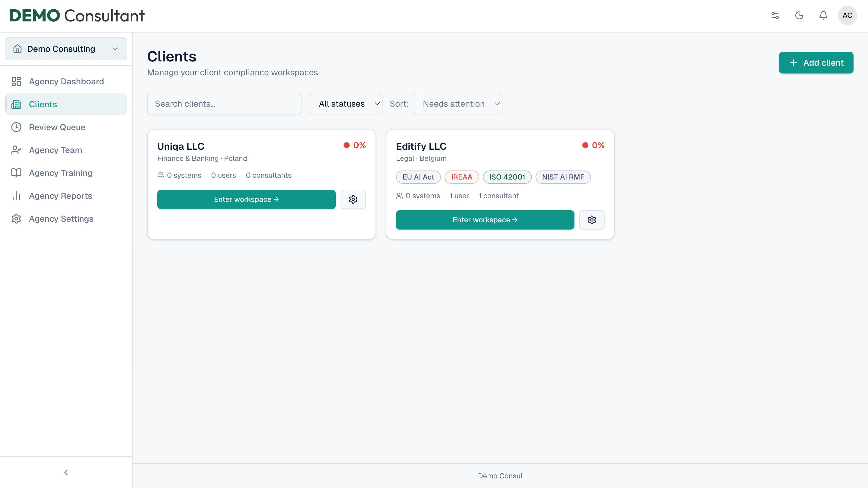Click the EU AI Act tag
Screen dimensions: 868x488
(x=418, y=177)
